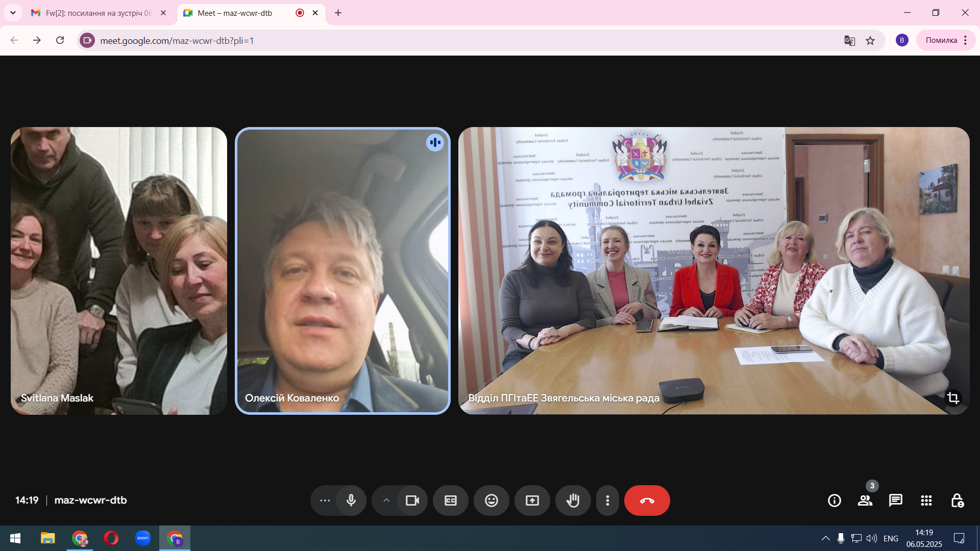Screen dimensions: 980x551
Task: Open the chat with everyone panel
Action: [x=895, y=500]
